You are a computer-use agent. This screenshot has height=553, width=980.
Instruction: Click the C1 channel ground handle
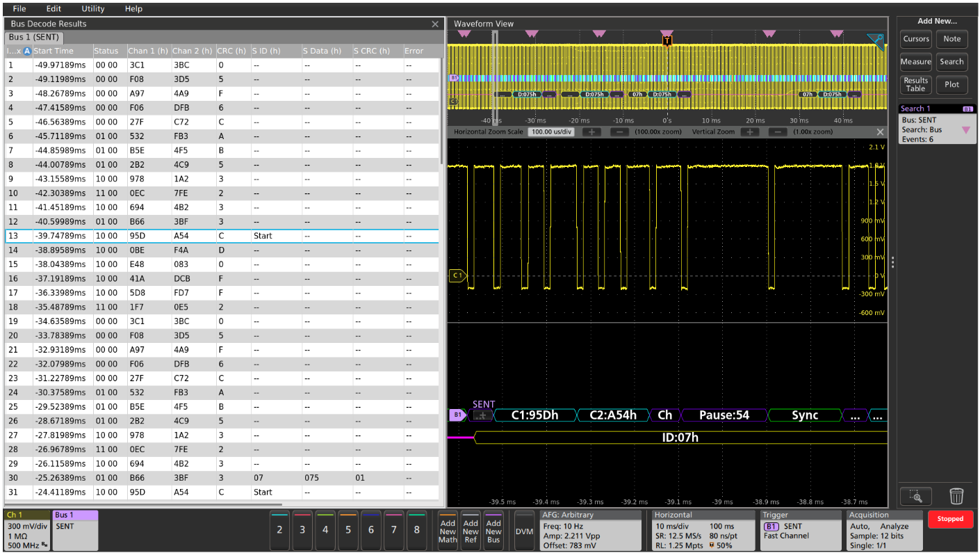[x=457, y=275]
